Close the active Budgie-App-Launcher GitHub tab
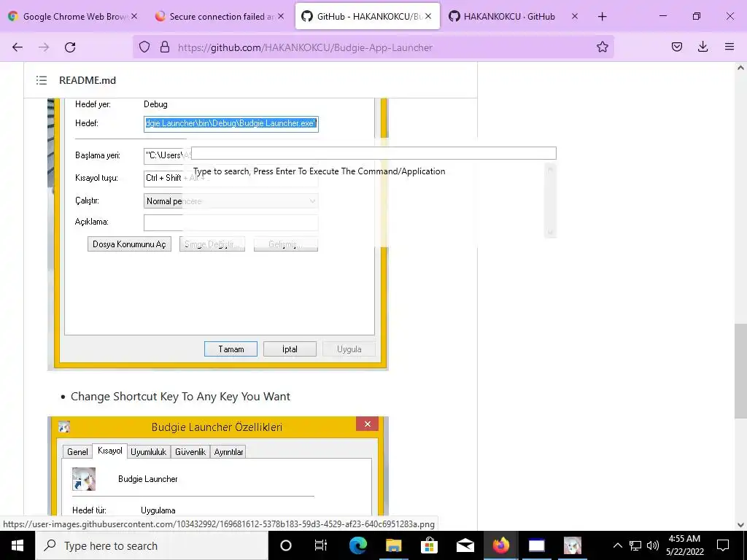Screen dimensions: 747x560 coord(428,16)
